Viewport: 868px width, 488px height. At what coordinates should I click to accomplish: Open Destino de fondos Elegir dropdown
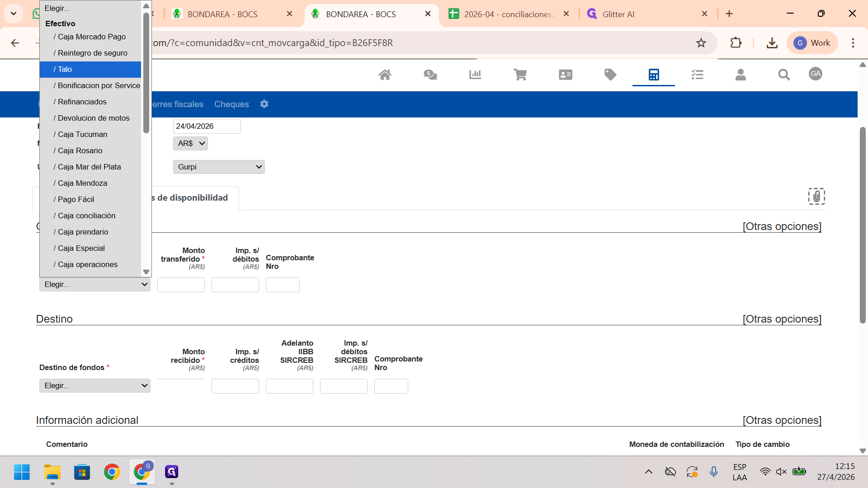pos(95,385)
